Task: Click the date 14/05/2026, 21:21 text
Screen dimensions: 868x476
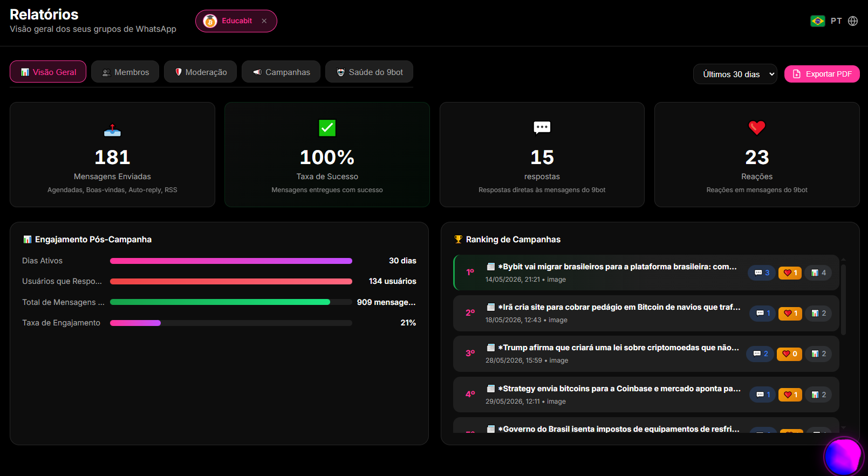Action: pos(512,280)
